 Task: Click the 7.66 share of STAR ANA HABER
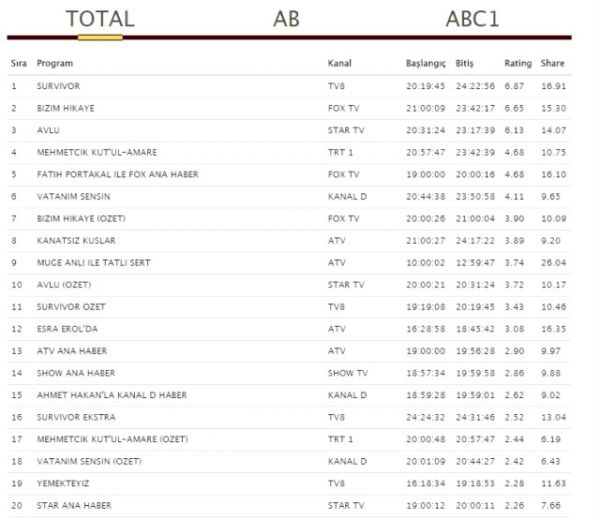coord(551,505)
